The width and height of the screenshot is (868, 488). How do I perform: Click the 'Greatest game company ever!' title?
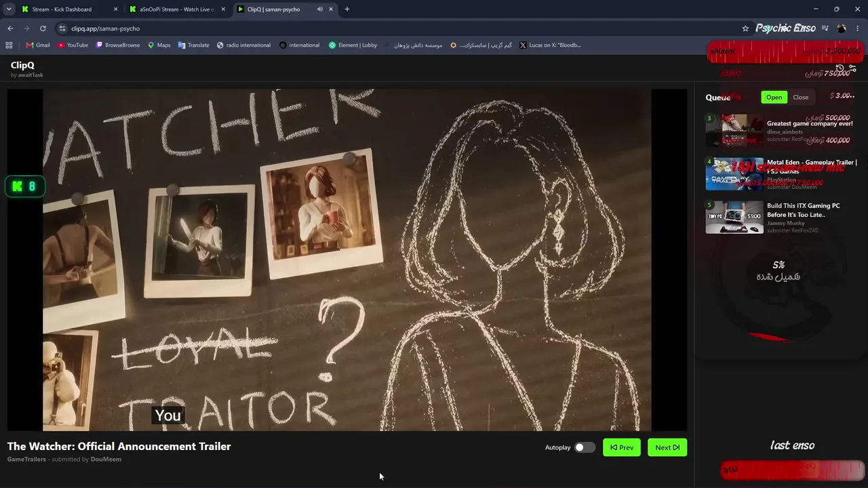[810, 123]
